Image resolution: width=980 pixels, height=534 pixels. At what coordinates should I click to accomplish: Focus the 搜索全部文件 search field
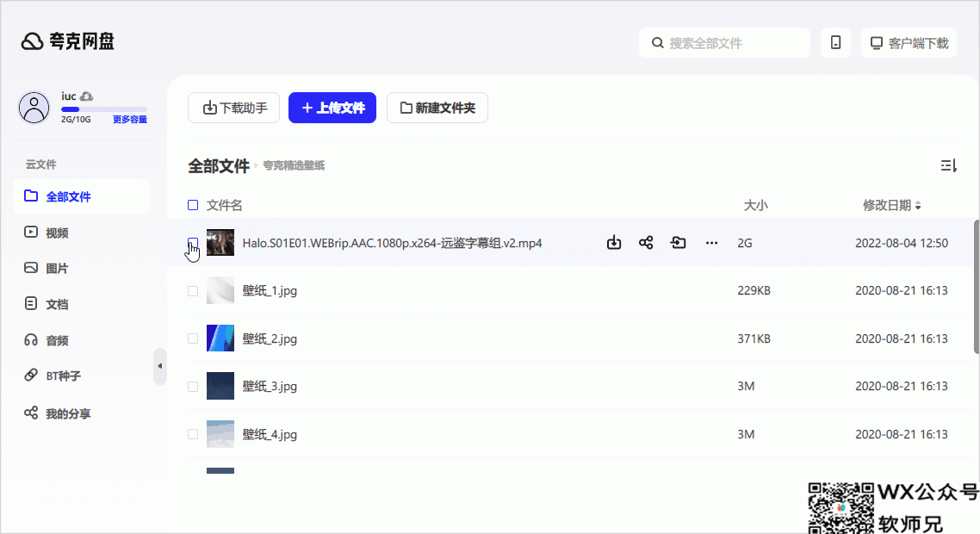[724, 42]
